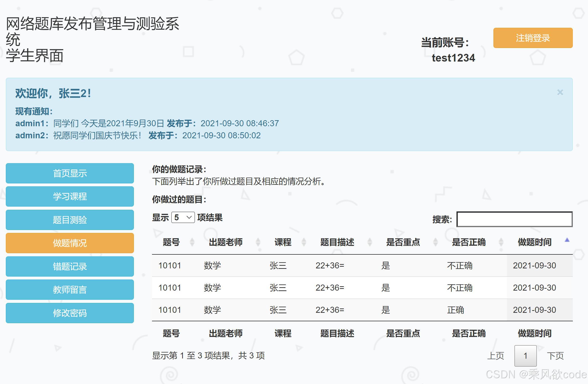Select the 学习课程 sidebar item

tap(70, 196)
